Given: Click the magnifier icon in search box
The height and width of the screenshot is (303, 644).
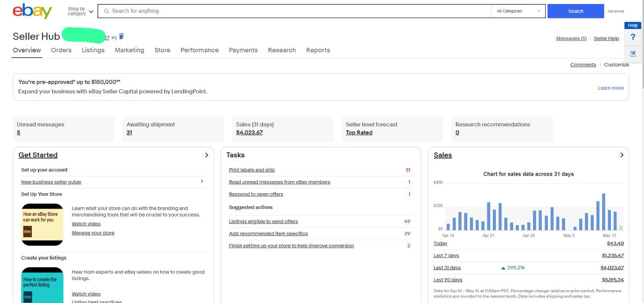Looking at the screenshot, I should [x=106, y=11].
